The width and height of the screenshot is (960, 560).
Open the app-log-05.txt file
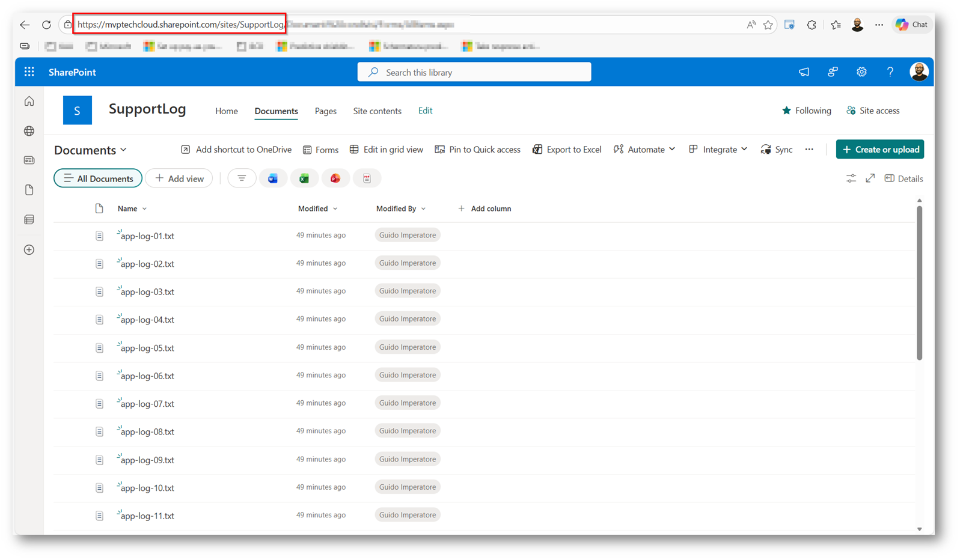click(x=147, y=348)
